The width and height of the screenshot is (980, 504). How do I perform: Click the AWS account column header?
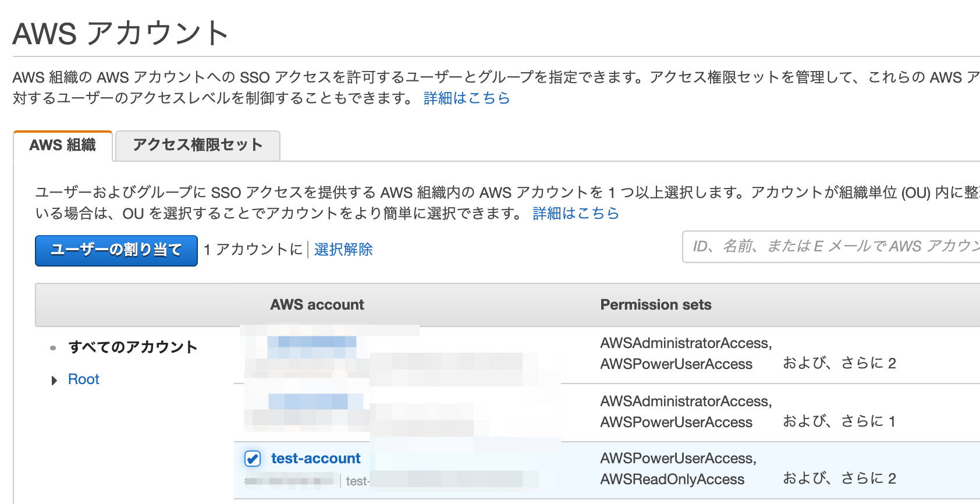(317, 304)
